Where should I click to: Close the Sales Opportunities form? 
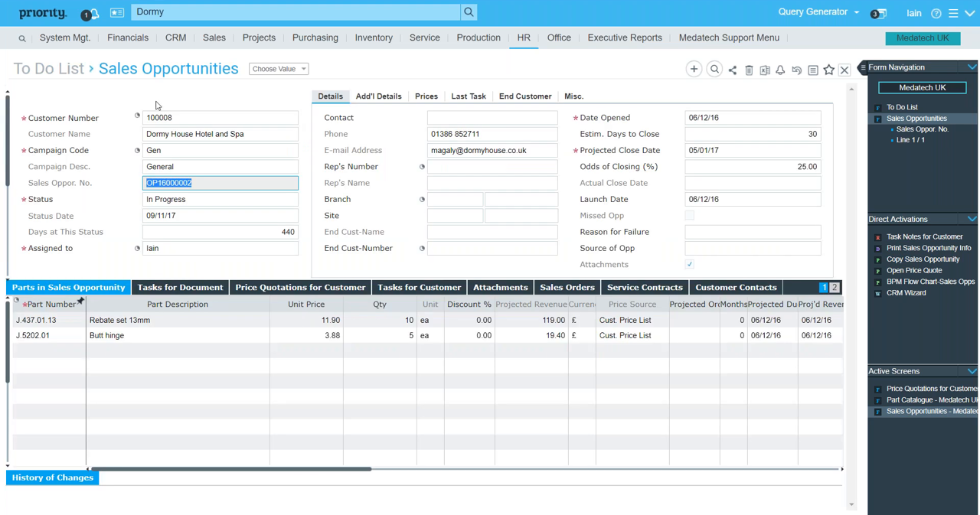[x=844, y=70]
